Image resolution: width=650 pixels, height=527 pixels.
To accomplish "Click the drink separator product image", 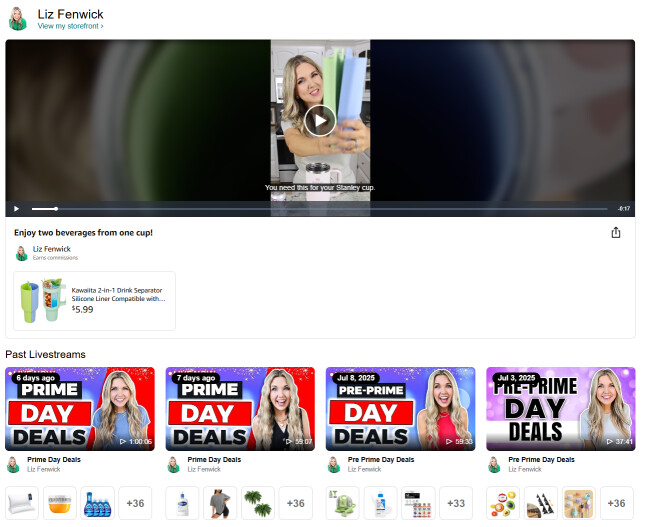I will 43,301.
